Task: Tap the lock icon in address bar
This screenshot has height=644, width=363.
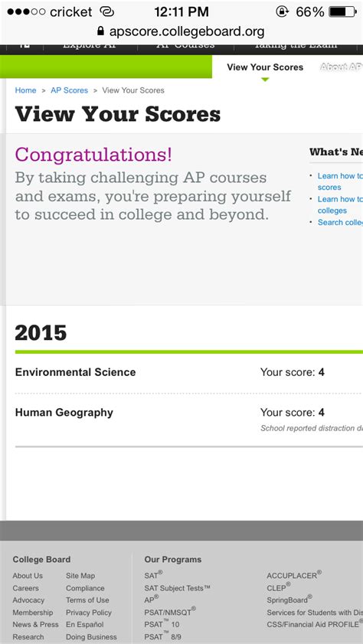Action: [x=100, y=31]
